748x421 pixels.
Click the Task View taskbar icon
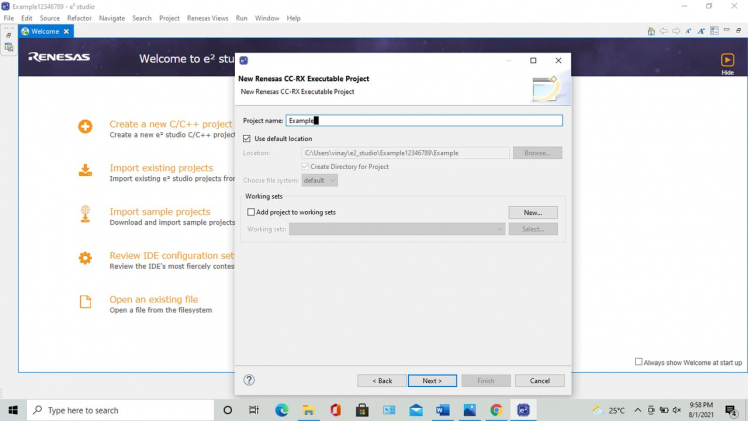254,410
